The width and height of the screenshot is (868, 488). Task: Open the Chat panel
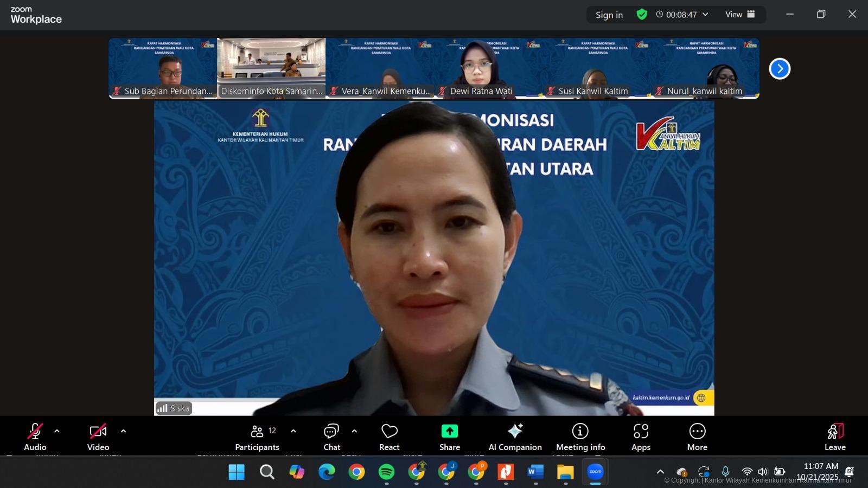pyautogui.click(x=331, y=437)
